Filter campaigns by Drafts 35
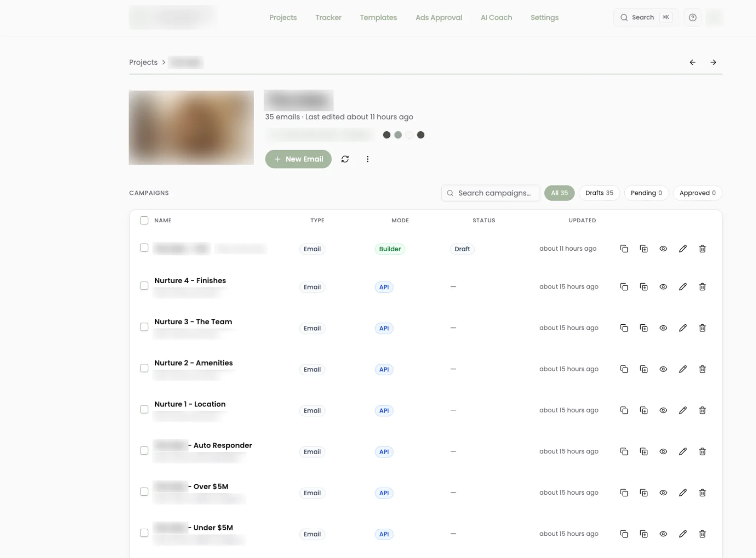Viewport: 756px width, 558px height. coord(599,193)
